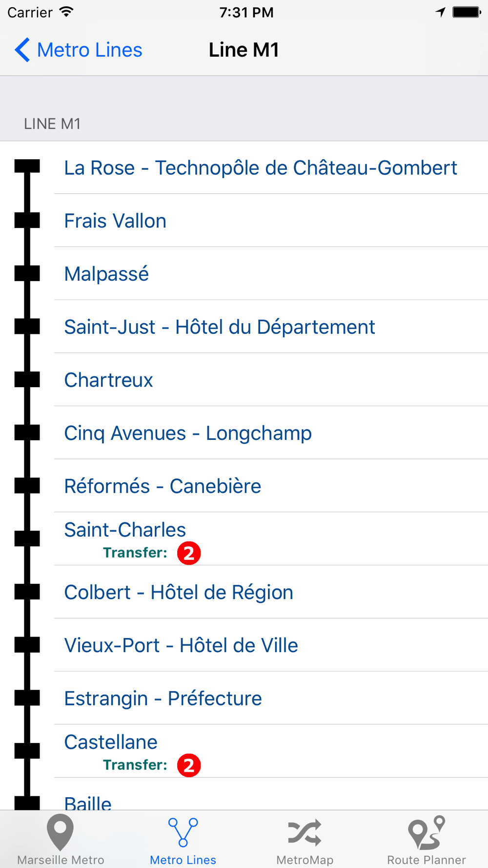Image resolution: width=488 pixels, height=868 pixels.
Task: Tap the Metro Lines tab icon
Action: coord(183,833)
